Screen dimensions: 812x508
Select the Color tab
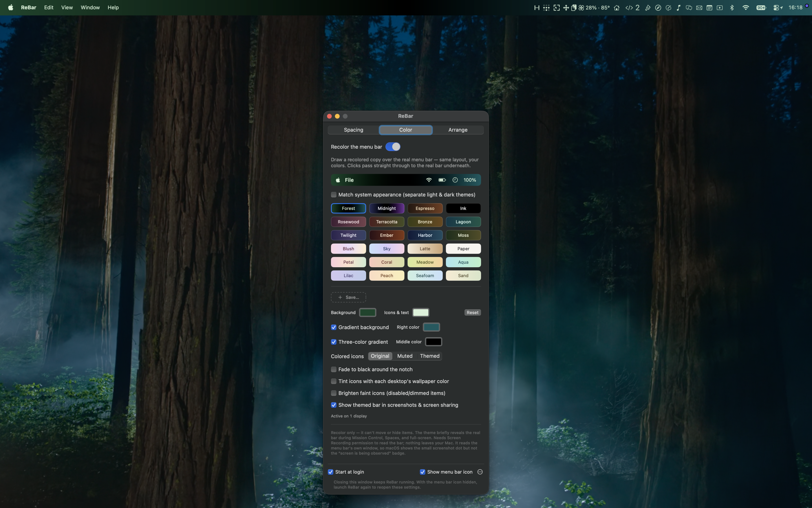pos(406,130)
